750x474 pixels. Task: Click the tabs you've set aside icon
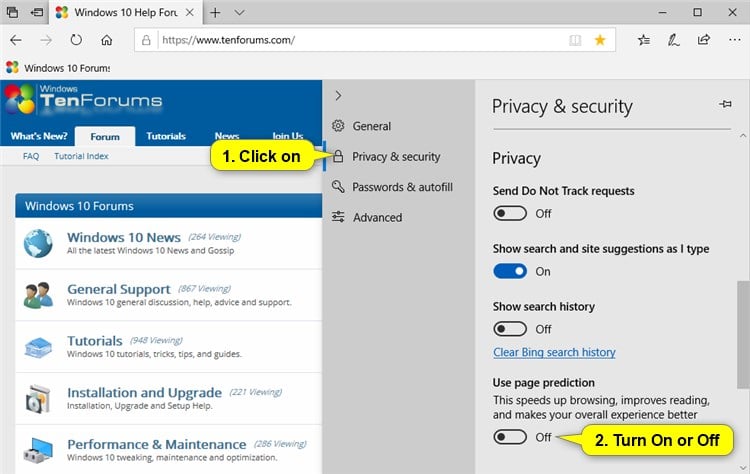tap(12, 12)
